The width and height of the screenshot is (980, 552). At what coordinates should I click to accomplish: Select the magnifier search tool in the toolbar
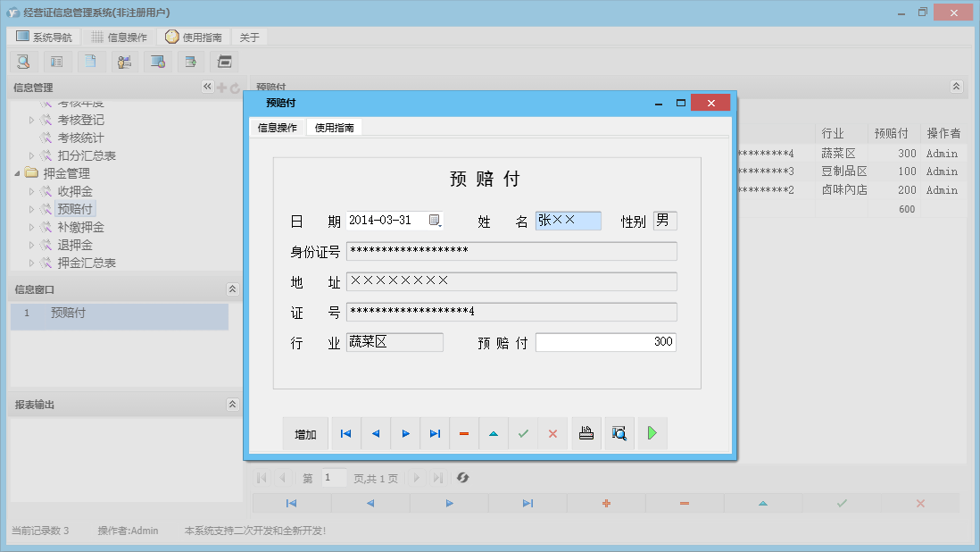[24, 61]
